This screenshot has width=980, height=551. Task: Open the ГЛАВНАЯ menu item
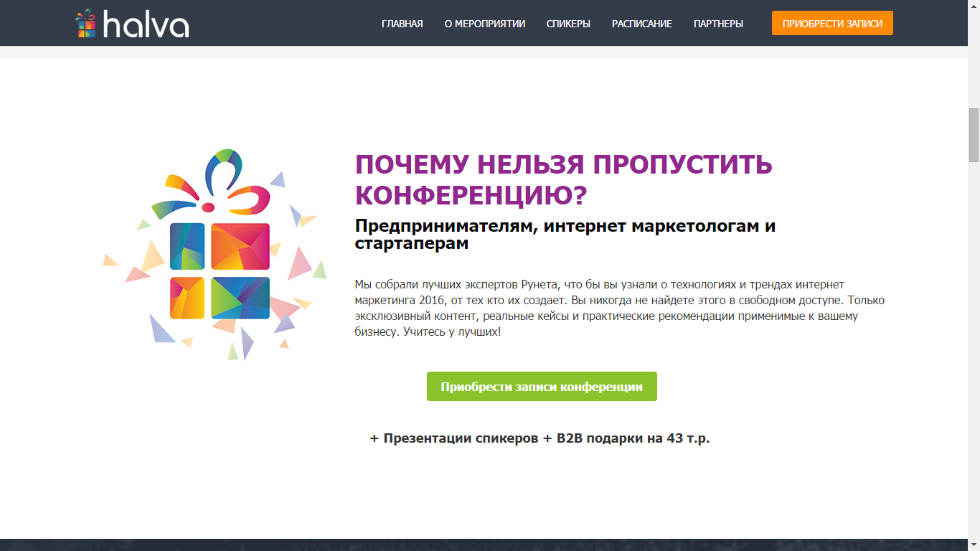[x=402, y=24]
